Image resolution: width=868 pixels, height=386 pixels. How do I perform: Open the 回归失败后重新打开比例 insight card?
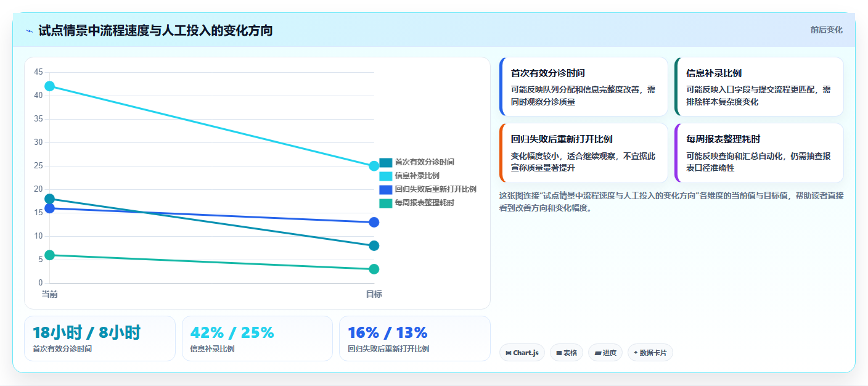tap(584, 153)
